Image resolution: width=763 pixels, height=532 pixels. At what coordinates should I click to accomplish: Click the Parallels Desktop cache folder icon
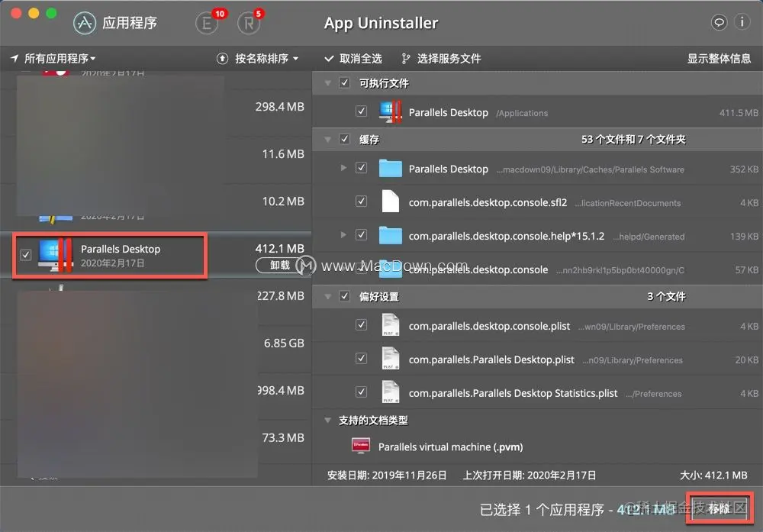[x=390, y=169]
